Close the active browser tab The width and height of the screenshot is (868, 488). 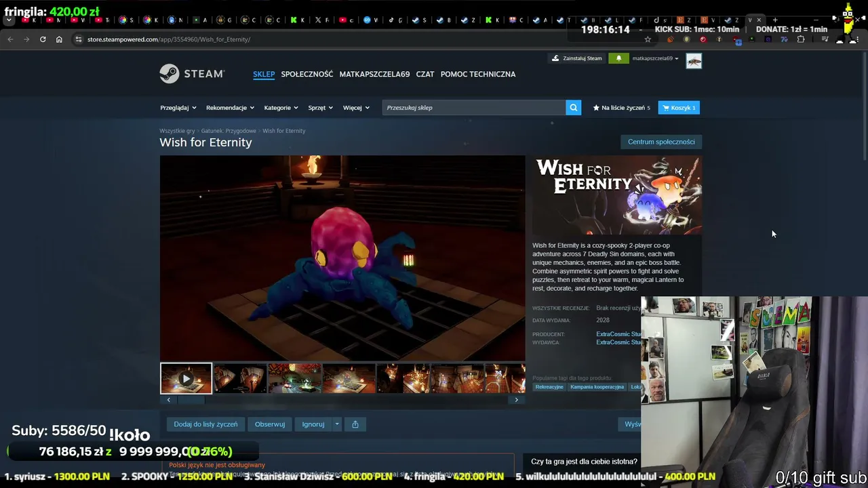point(759,20)
